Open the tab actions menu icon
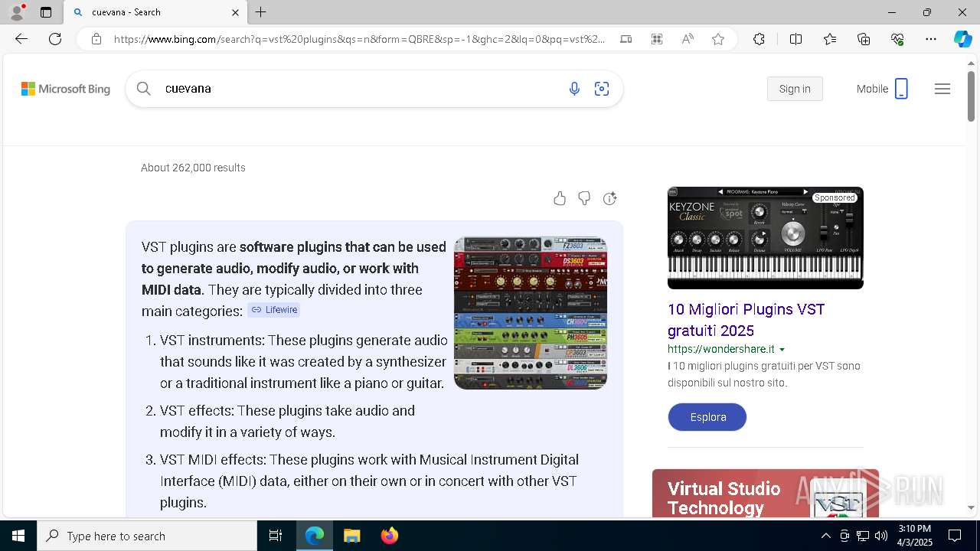Image resolution: width=980 pixels, height=551 pixels. click(46, 12)
